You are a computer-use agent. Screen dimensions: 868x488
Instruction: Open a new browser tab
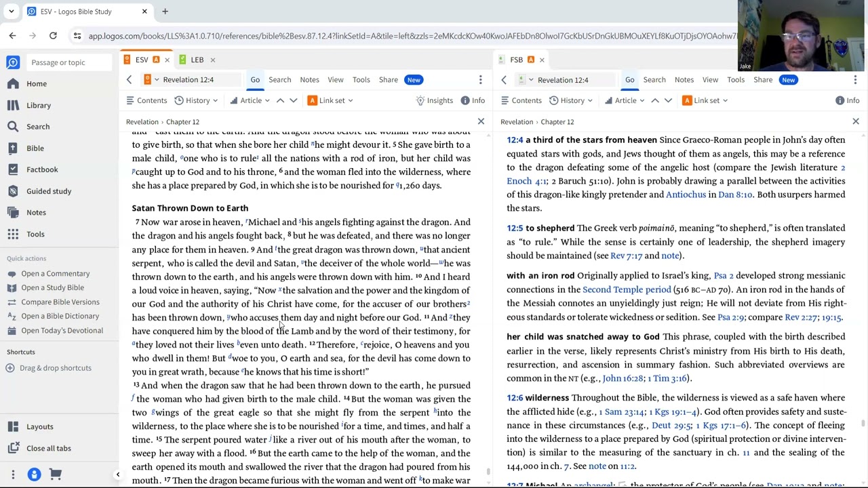165,12
